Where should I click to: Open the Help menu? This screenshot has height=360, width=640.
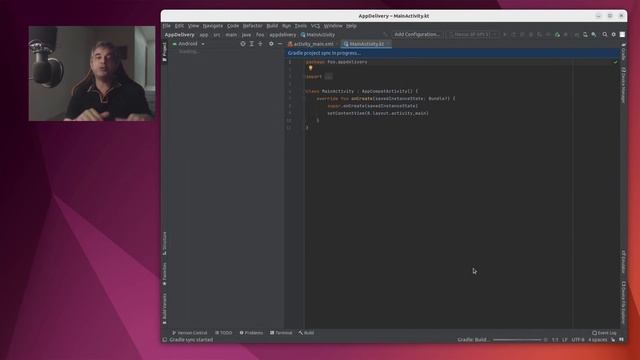coord(351,26)
